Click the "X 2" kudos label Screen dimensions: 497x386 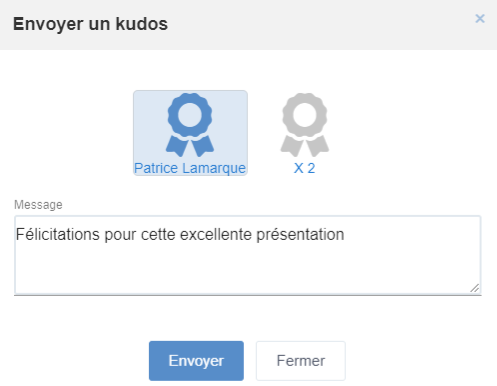click(x=304, y=168)
